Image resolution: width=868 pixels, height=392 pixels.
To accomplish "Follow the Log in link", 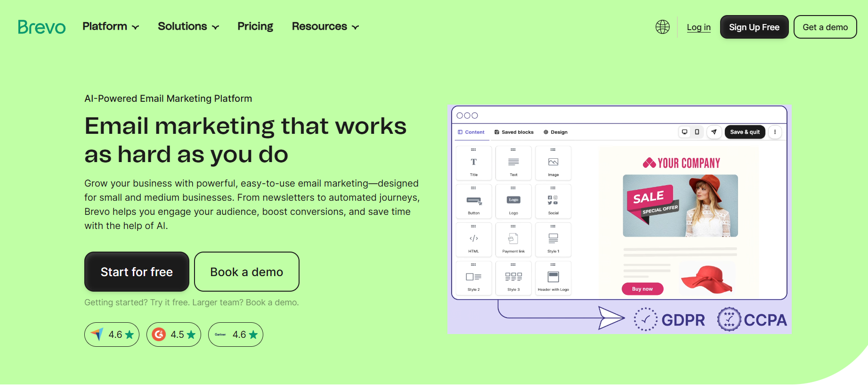I will (698, 27).
